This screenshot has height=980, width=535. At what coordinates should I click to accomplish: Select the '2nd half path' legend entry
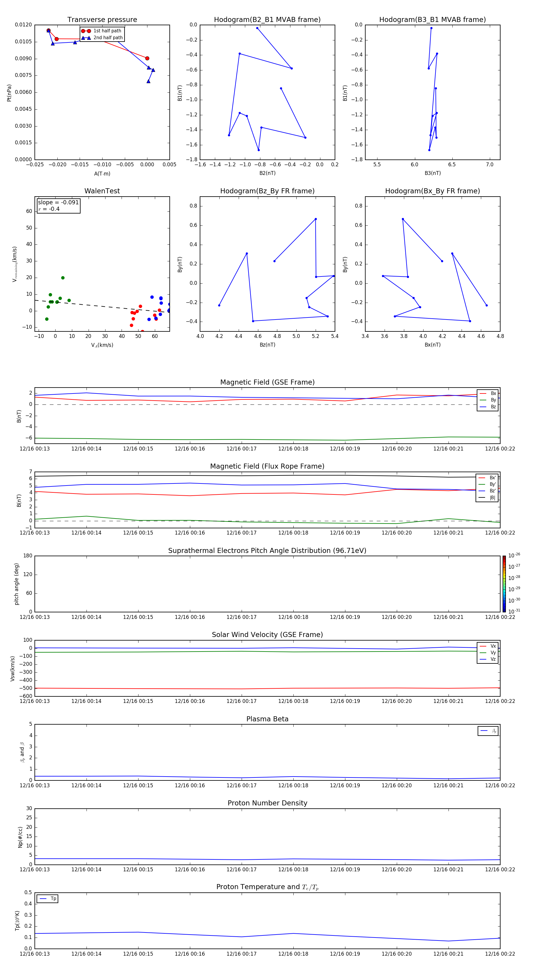click(102, 38)
